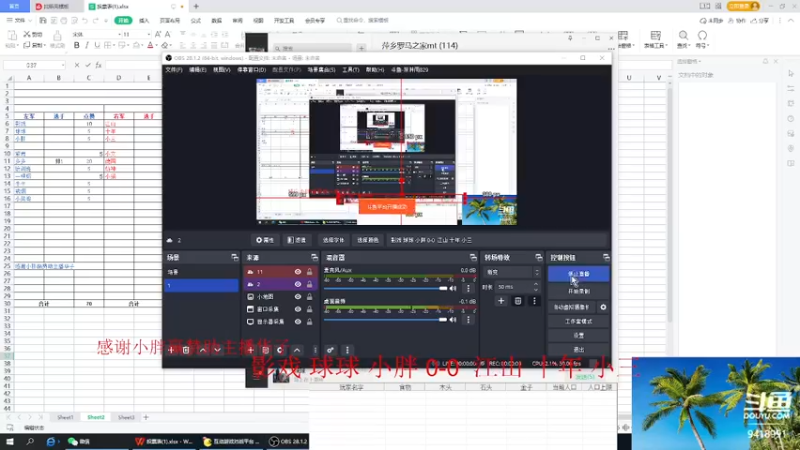
Task: Open virtual camera settings gear
Action: 603,307
